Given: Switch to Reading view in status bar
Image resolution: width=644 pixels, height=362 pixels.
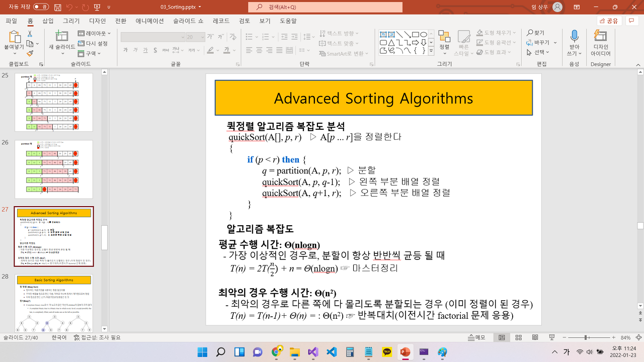Looking at the screenshot, I should coord(535,337).
